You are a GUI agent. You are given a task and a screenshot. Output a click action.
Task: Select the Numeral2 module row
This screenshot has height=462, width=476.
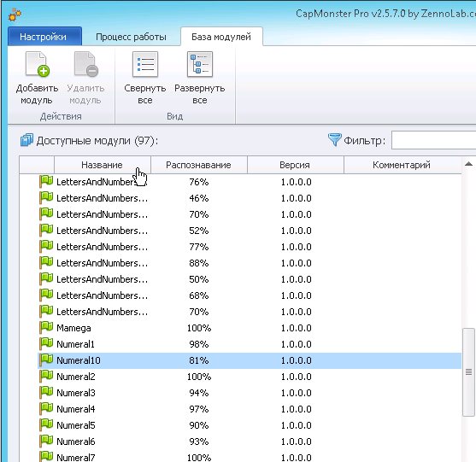[x=250, y=377]
